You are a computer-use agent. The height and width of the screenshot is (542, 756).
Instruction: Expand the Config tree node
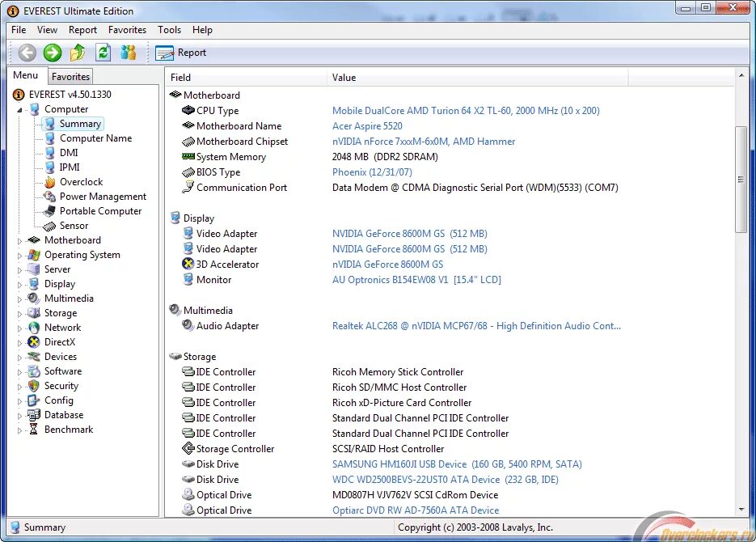coord(19,401)
